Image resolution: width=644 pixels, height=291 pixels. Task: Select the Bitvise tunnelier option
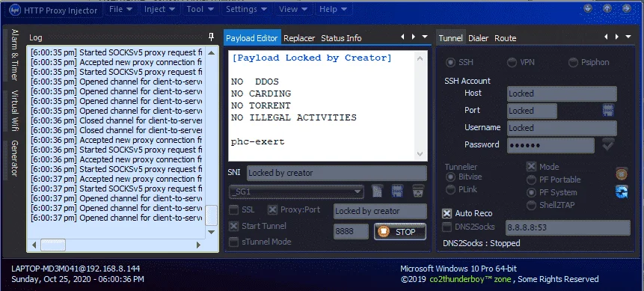pos(451,177)
